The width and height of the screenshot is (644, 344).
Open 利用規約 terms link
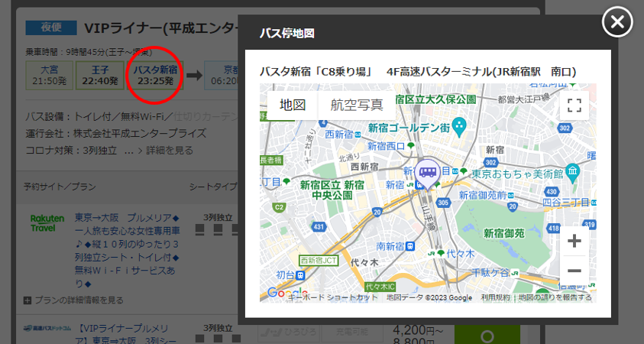tap(496, 298)
